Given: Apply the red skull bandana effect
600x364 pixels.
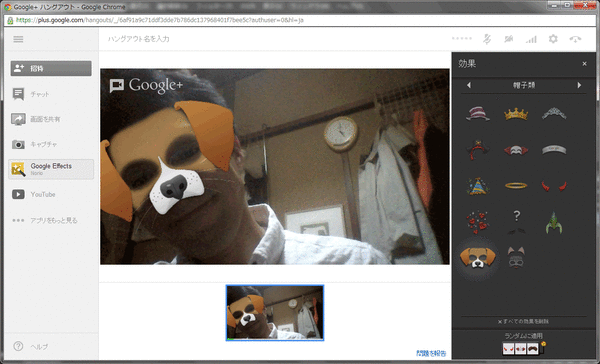Looking at the screenshot, I should (x=516, y=150).
